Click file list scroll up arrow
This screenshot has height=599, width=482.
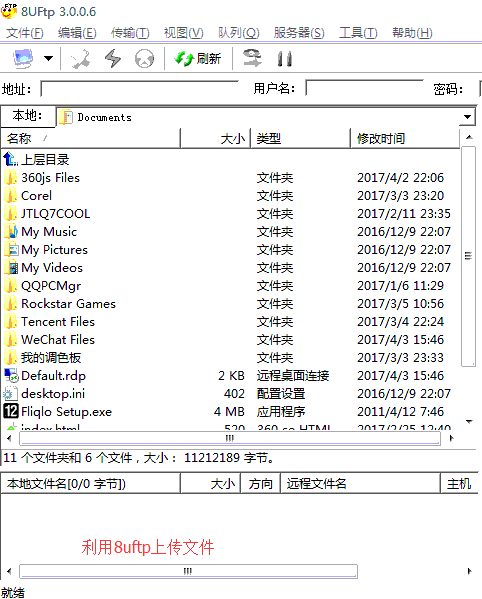point(469,138)
